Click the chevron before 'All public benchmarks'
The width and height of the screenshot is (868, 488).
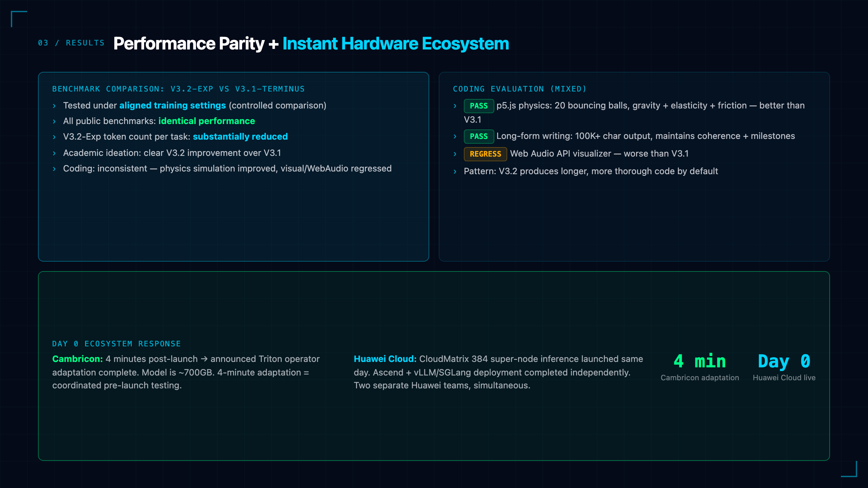pos(54,121)
